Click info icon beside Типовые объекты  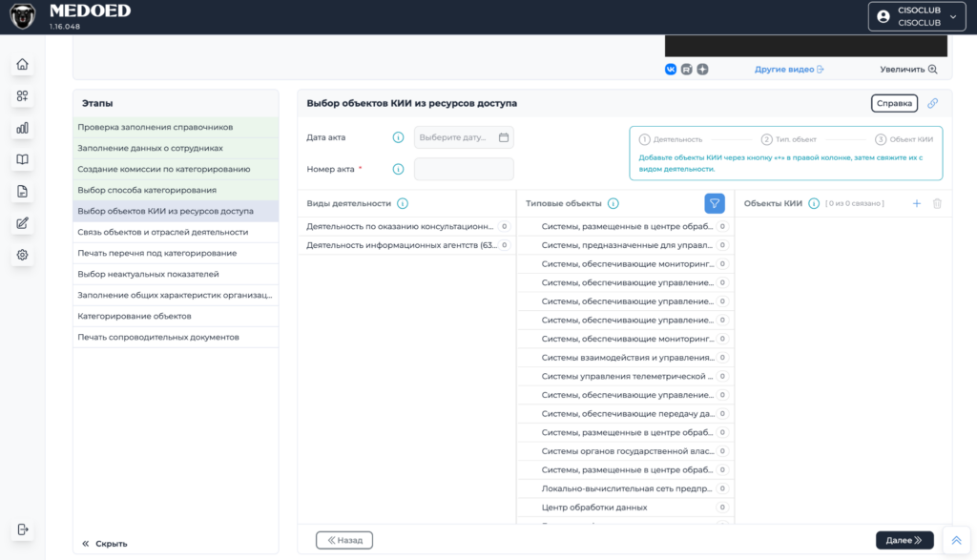coord(613,204)
